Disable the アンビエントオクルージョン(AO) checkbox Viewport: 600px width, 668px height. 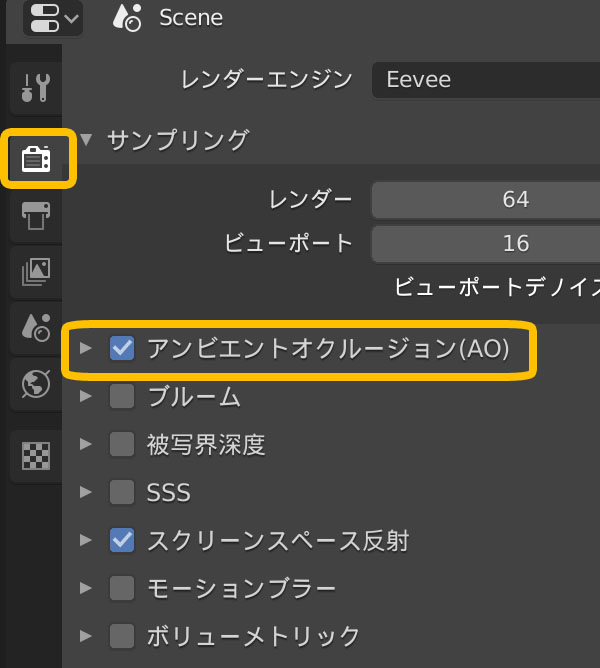122,348
